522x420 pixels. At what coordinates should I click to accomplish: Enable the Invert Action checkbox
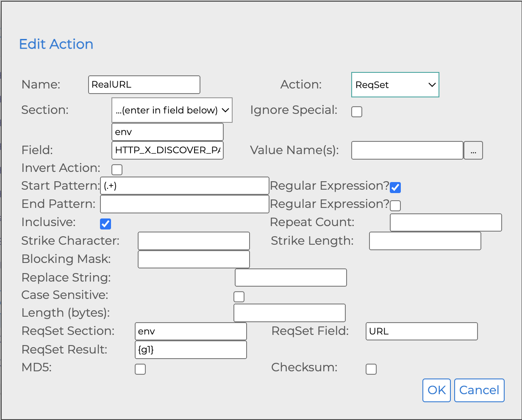[117, 170]
